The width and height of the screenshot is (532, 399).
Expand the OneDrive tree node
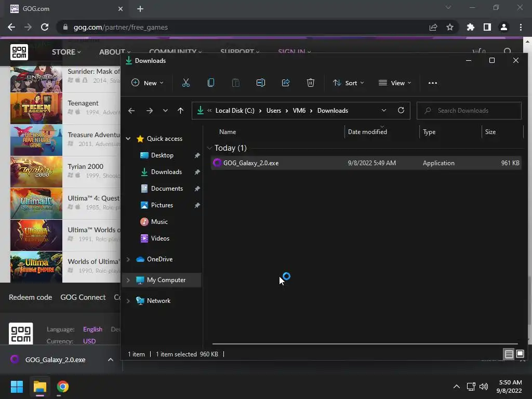point(128,259)
